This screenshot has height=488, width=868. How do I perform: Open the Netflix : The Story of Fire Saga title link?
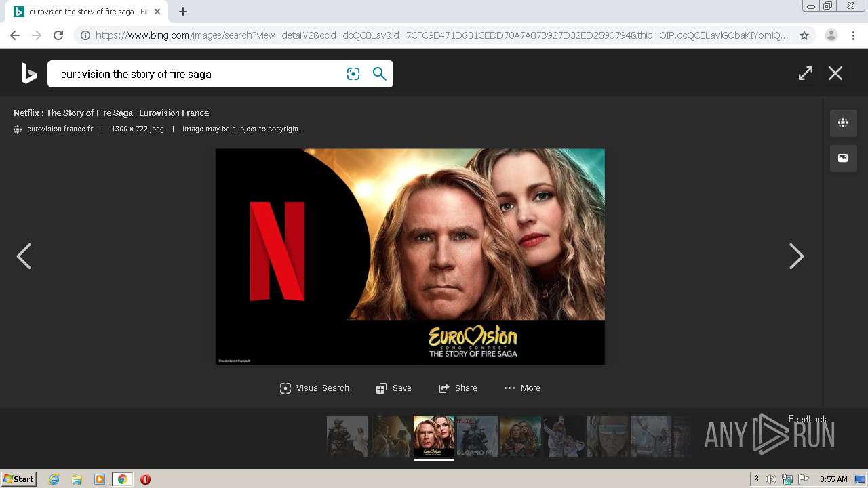[x=111, y=113]
